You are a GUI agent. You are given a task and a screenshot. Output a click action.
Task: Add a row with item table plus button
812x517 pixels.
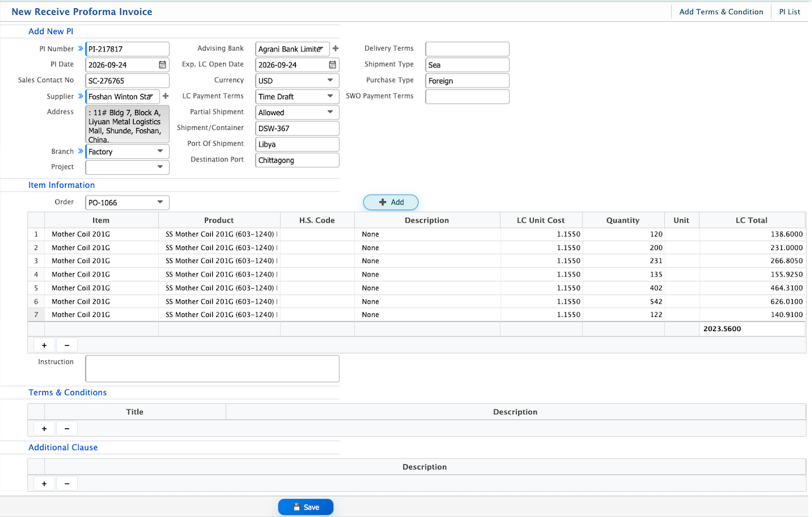tap(44, 345)
